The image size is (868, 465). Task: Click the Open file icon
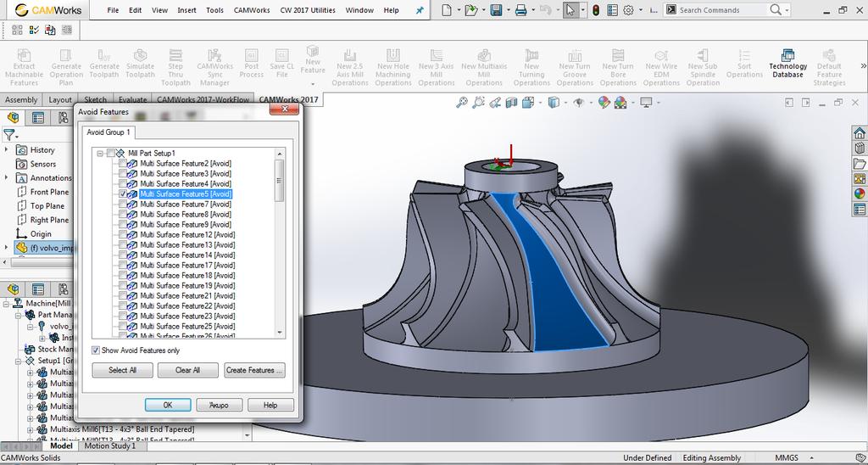(471, 10)
